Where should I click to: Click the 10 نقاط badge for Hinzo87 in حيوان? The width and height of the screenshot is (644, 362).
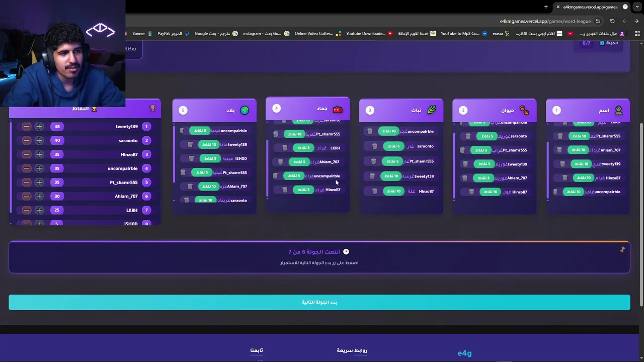[491, 192]
